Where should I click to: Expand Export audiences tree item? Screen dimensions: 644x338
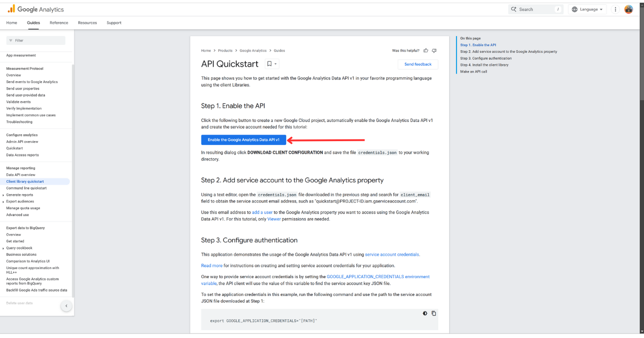pyautogui.click(x=3, y=201)
